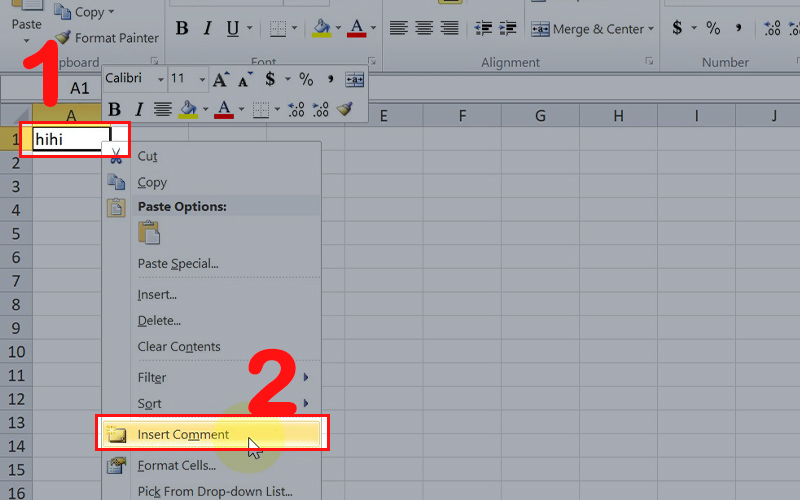Click the ribbon Borders icon

coord(278,29)
